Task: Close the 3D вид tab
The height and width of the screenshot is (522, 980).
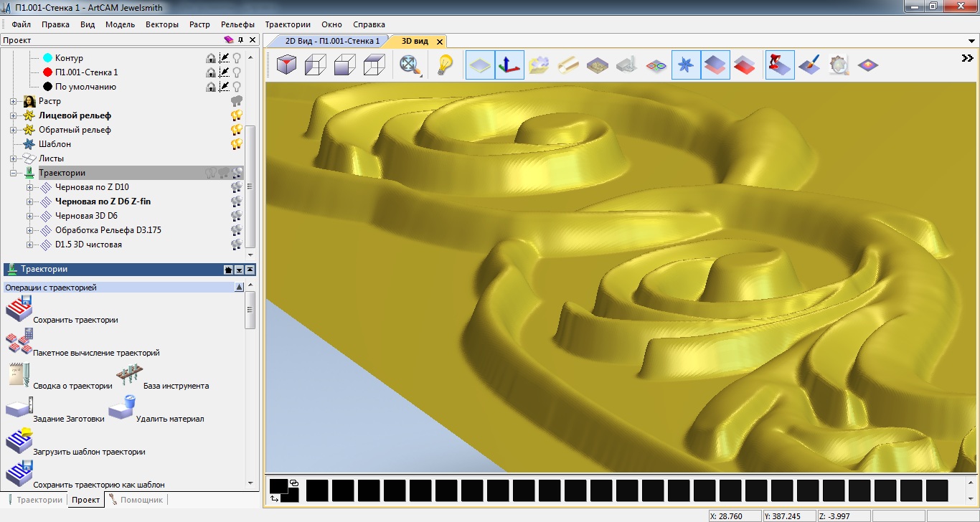Action: click(439, 42)
